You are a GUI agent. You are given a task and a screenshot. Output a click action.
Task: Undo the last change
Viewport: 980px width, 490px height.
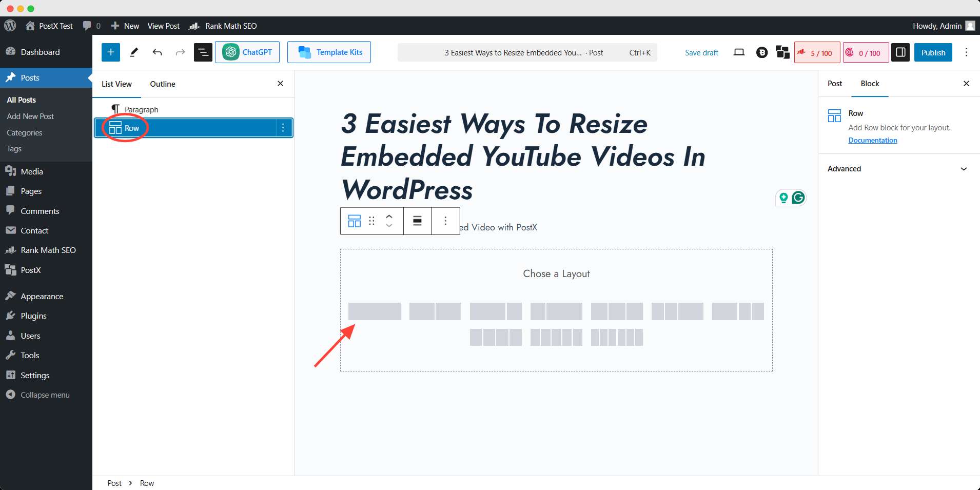point(157,52)
